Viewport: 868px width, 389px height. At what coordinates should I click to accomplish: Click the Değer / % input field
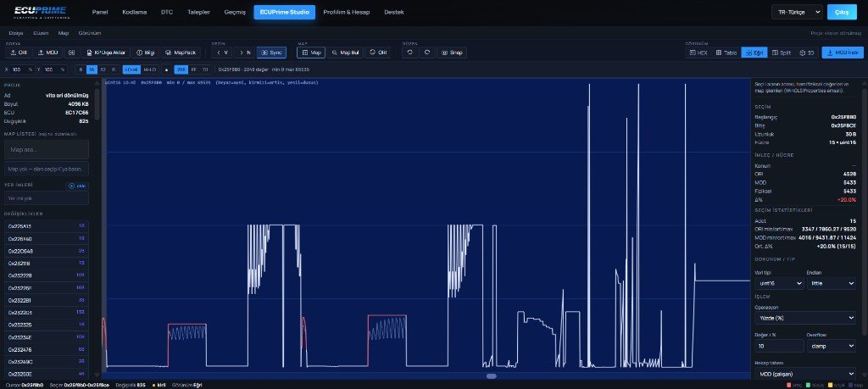(779, 346)
